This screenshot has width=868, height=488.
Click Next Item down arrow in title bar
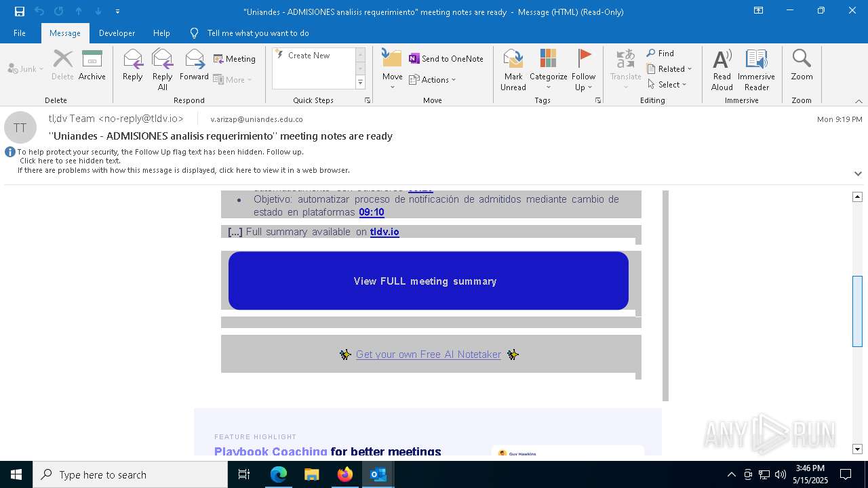pyautogui.click(x=98, y=12)
